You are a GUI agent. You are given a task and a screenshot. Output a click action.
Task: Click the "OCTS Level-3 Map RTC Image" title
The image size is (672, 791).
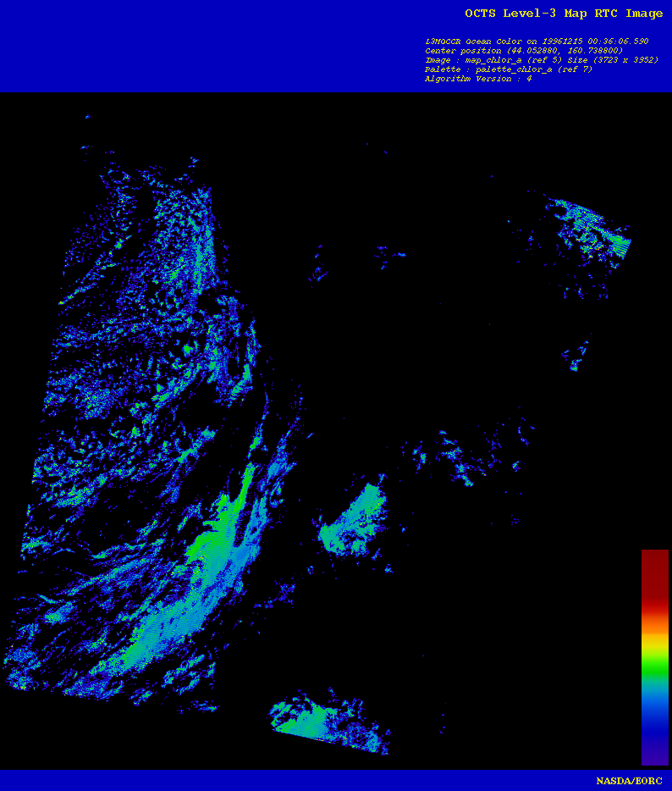point(564,14)
